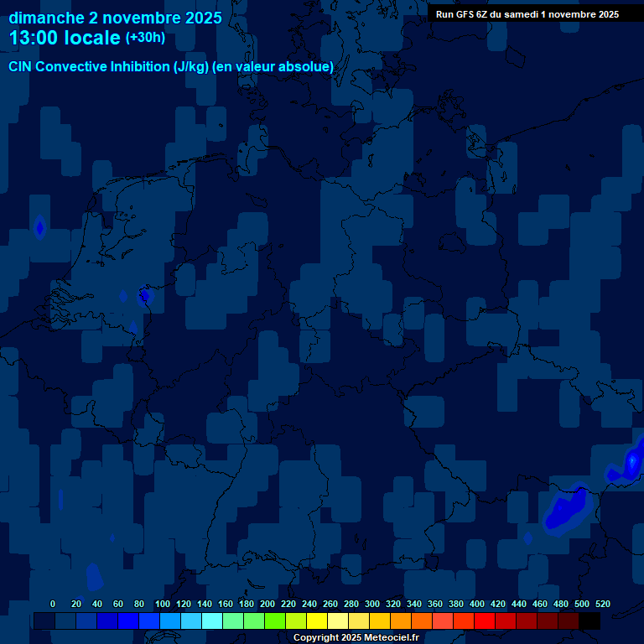Click the '0' value on the legend scale
The height and width of the screenshot is (644, 644).
53,604
